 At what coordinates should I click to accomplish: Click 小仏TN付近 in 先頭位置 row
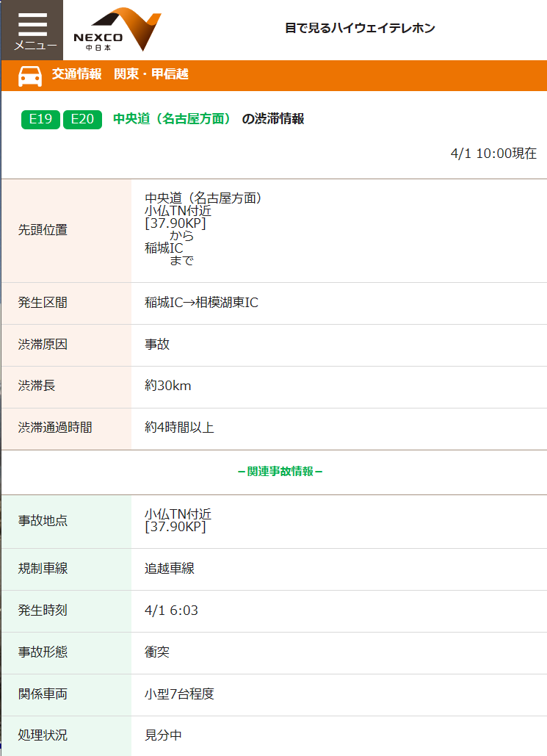[x=178, y=211]
